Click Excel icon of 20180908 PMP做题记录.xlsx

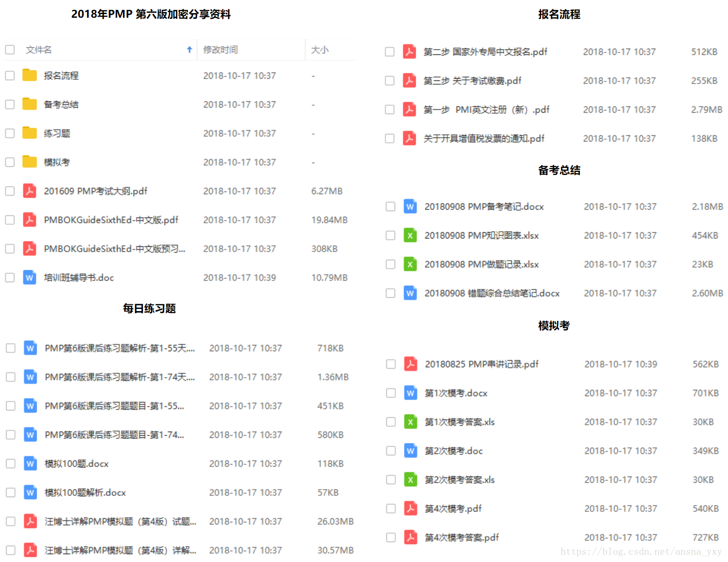(x=410, y=264)
